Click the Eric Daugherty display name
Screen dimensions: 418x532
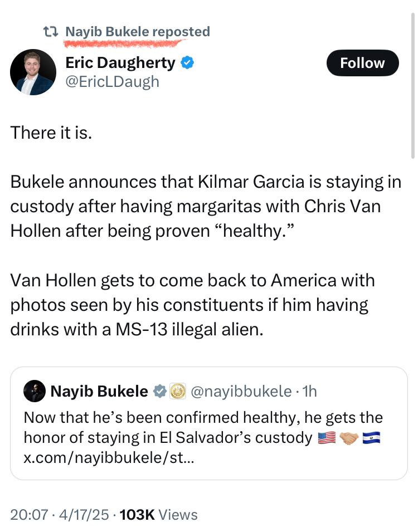click(120, 62)
